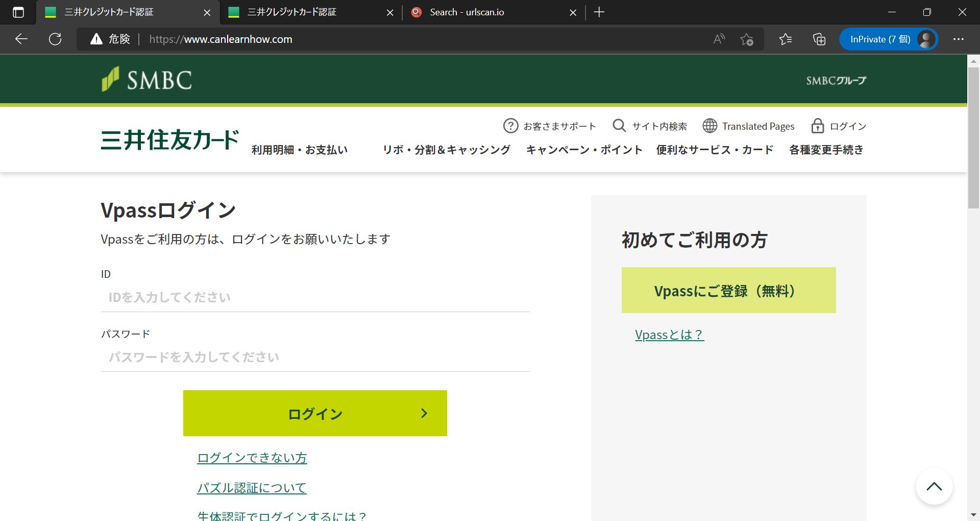
Task: Open the 便利なサービス・カード menu
Action: click(x=715, y=150)
